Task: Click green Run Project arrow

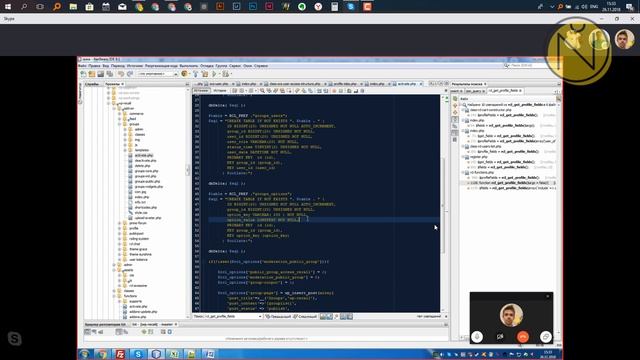Action: click(214, 74)
